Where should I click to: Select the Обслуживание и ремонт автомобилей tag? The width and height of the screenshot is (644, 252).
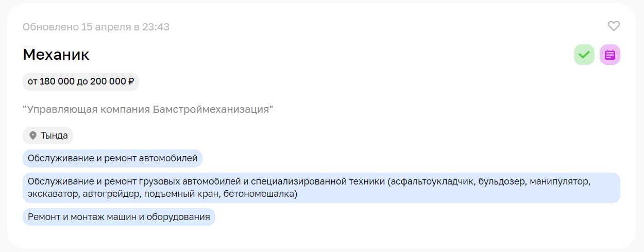[x=112, y=158]
